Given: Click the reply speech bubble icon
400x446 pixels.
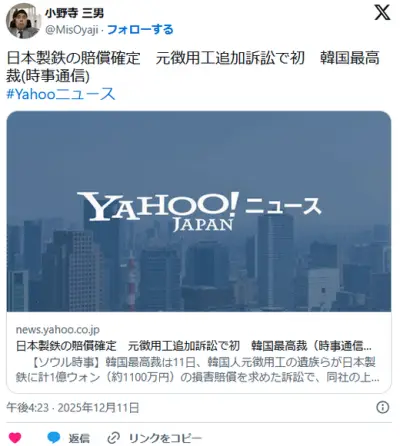Looking at the screenshot, I should [53, 437].
